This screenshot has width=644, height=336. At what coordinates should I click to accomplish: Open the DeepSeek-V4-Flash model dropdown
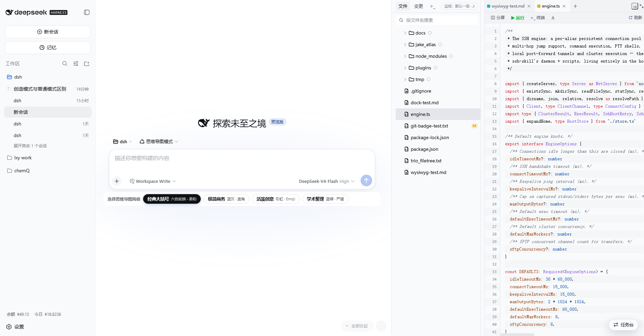327,181
